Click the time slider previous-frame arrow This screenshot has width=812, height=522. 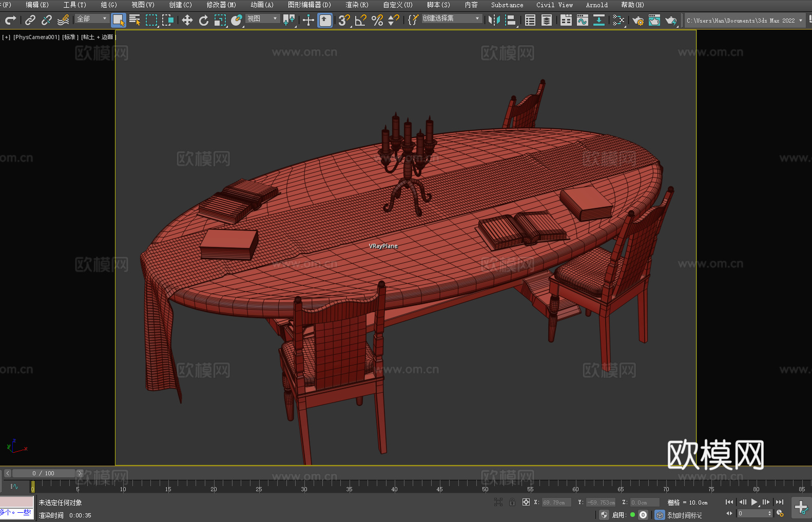[8, 473]
